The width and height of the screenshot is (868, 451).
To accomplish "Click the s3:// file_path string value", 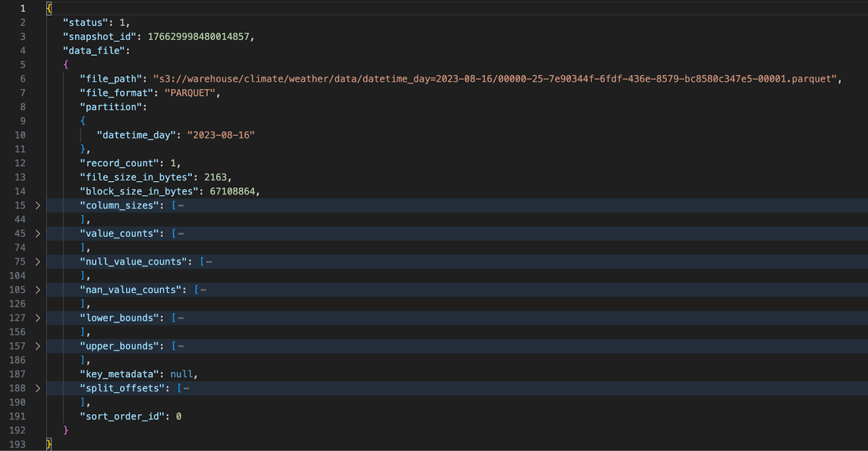I will point(495,79).
